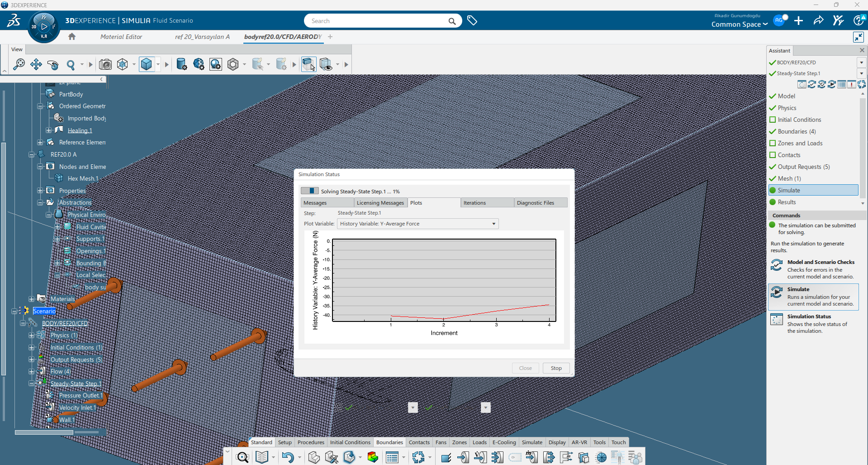This screenshot has height=465, width=868.
Task: Click the Velocity Inlet boundary icon
Action: pyautogui.click(x=463, y=457)
